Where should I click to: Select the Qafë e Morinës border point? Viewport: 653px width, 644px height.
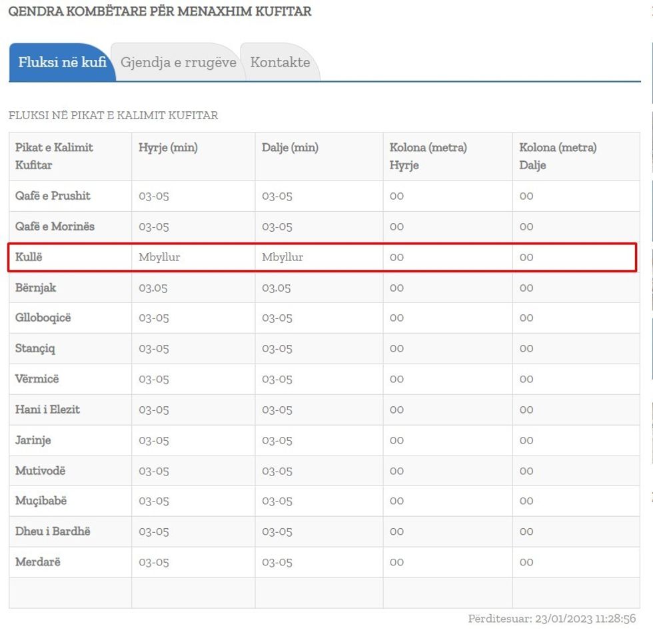tap(55, 226)
